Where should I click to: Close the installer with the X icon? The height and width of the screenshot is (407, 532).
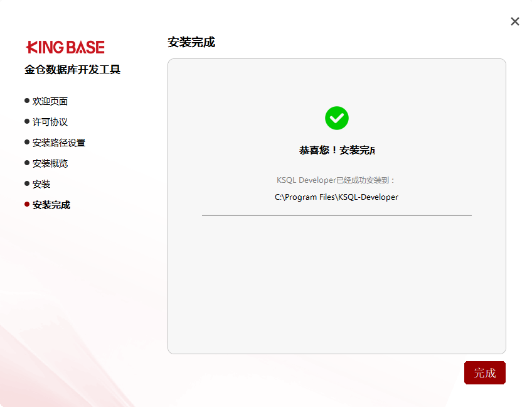[515, 21]
